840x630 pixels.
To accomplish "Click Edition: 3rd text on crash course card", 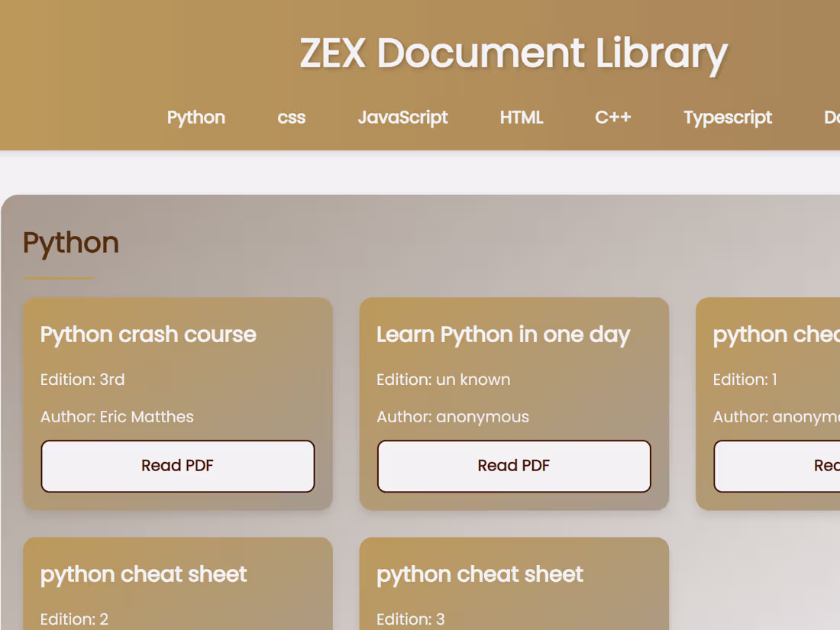I will point(82,380).
